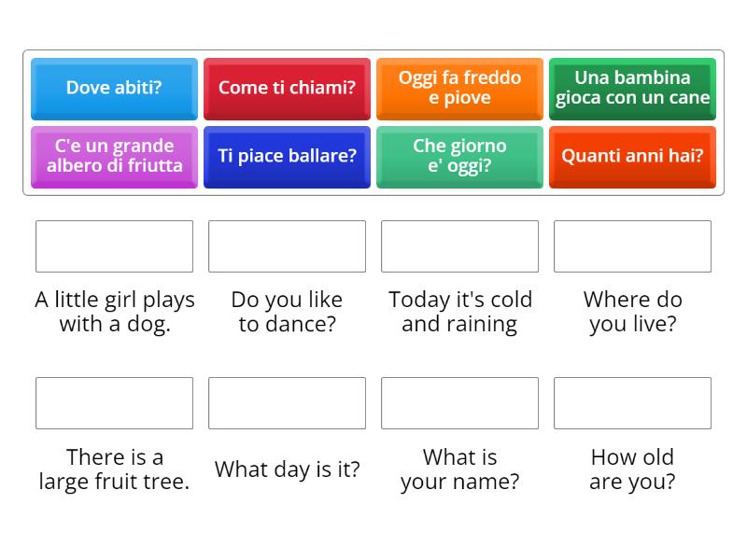
Task: Select the purple 'C'e un grande albero di friutta' tile
Action: click(x=114, y=157)
